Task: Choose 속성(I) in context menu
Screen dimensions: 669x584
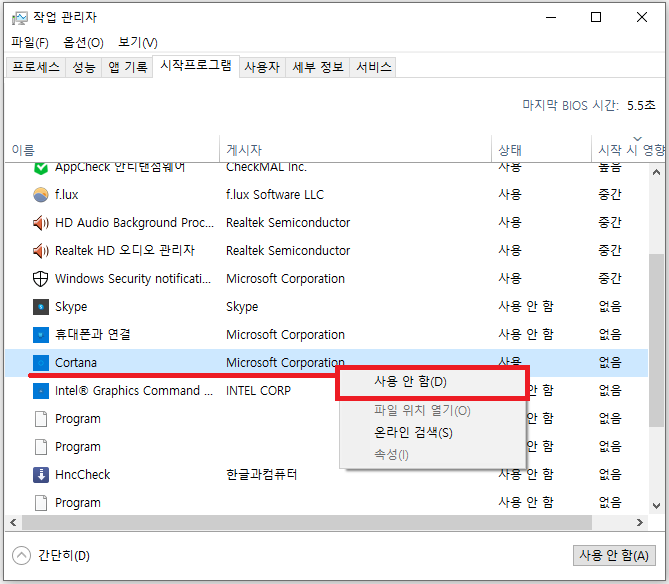Action: (433, 455)
